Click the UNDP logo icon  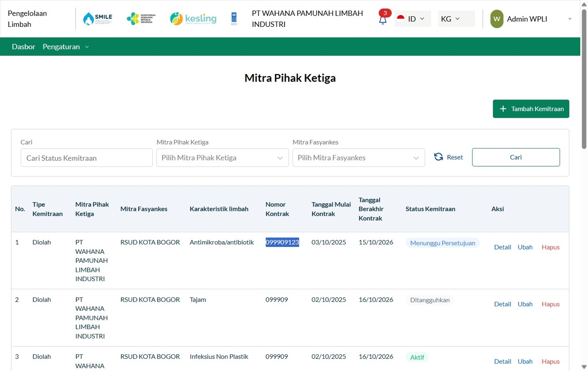click(x=234, y=18)
